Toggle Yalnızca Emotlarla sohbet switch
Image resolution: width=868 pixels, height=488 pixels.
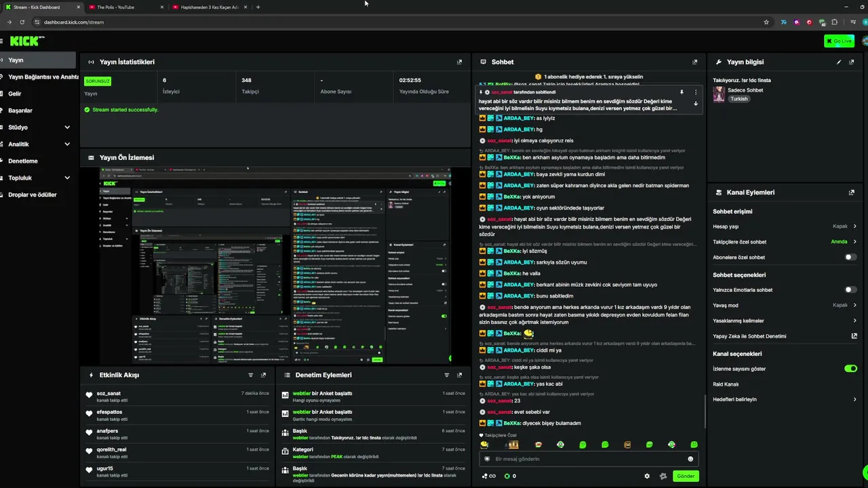pyautogui.click(x=850, y=290)
